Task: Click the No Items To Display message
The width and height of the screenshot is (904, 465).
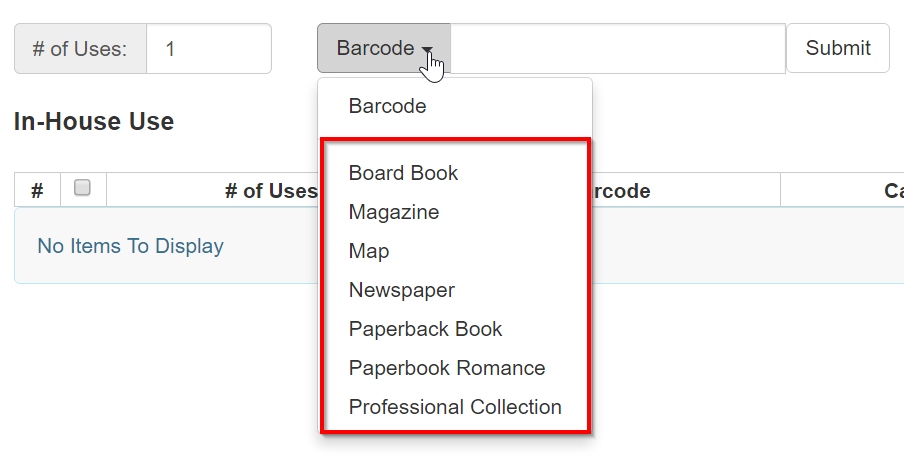Action: 131,246
